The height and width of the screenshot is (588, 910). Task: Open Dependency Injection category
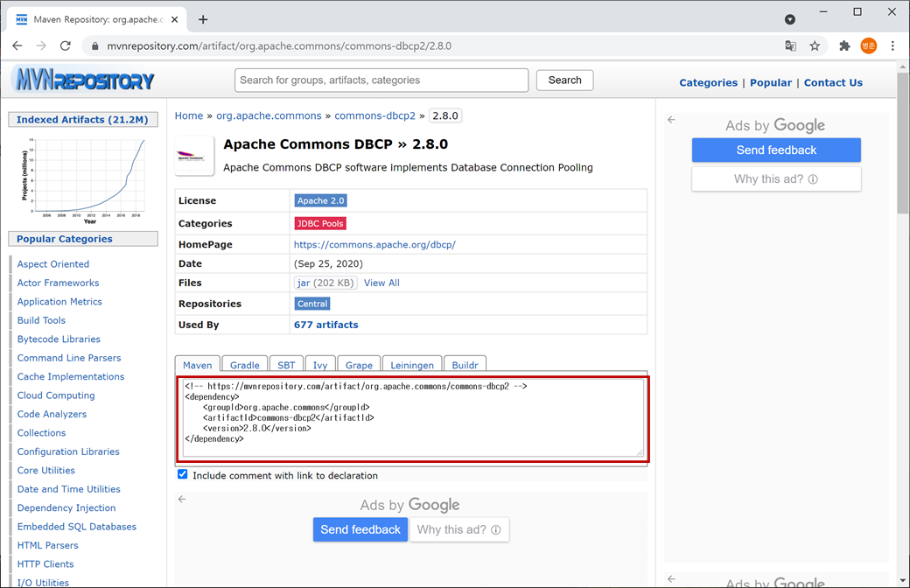point(66,507)
